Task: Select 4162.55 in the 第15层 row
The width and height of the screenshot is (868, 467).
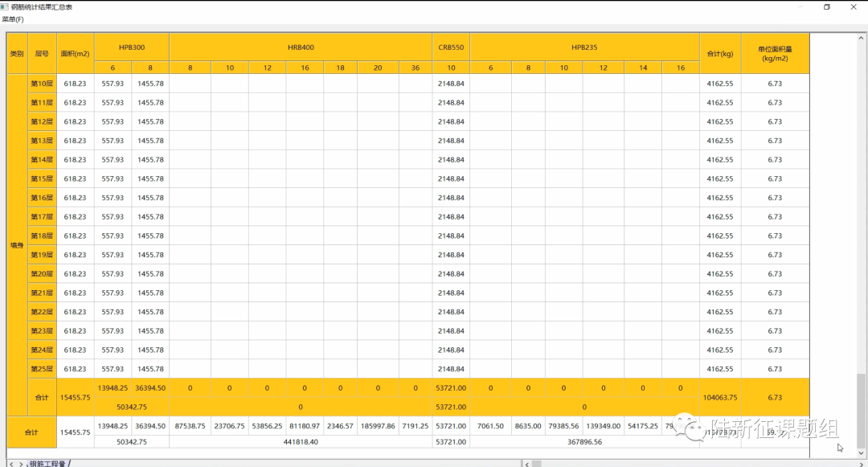Action: 720,178
